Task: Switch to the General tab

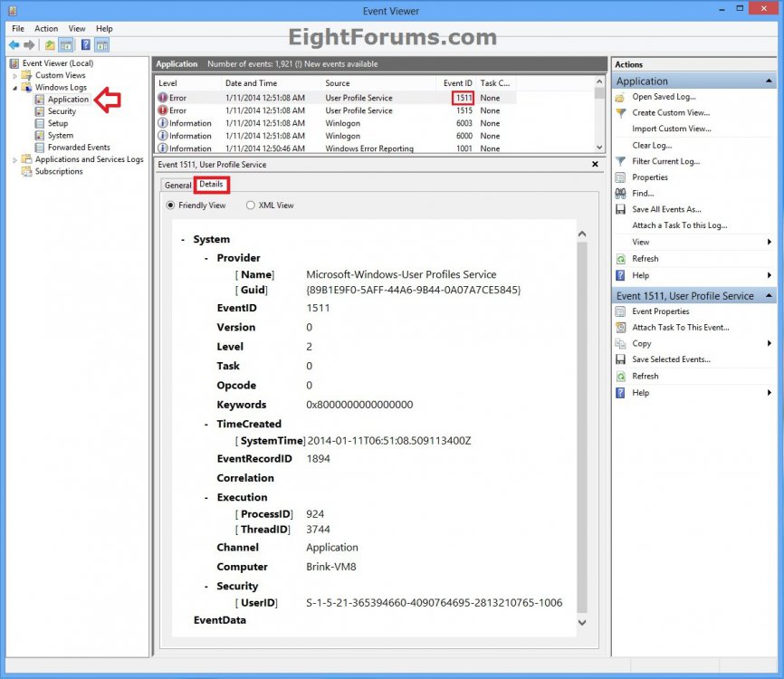Action: 177,185
